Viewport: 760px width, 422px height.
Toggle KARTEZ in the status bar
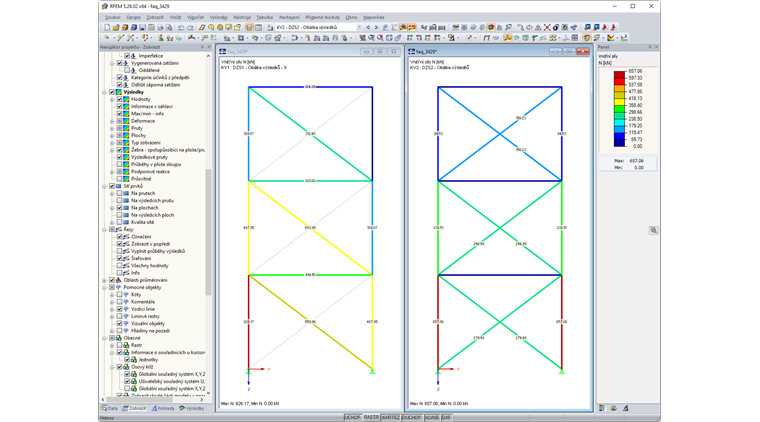click(391, 418)
